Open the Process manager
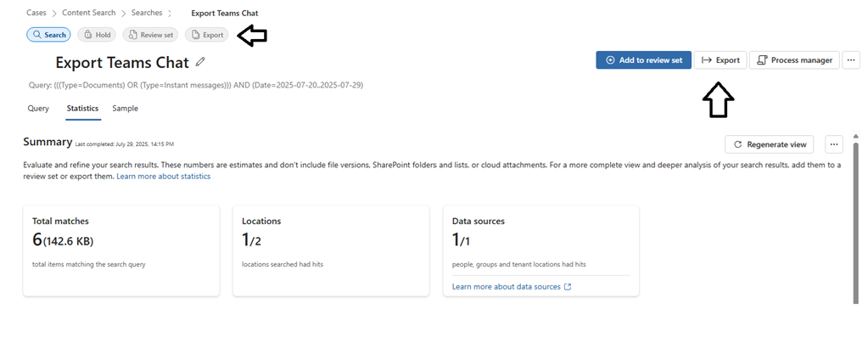Image resolution: width=868 pixels, height=360 pixels. point(794,59)
